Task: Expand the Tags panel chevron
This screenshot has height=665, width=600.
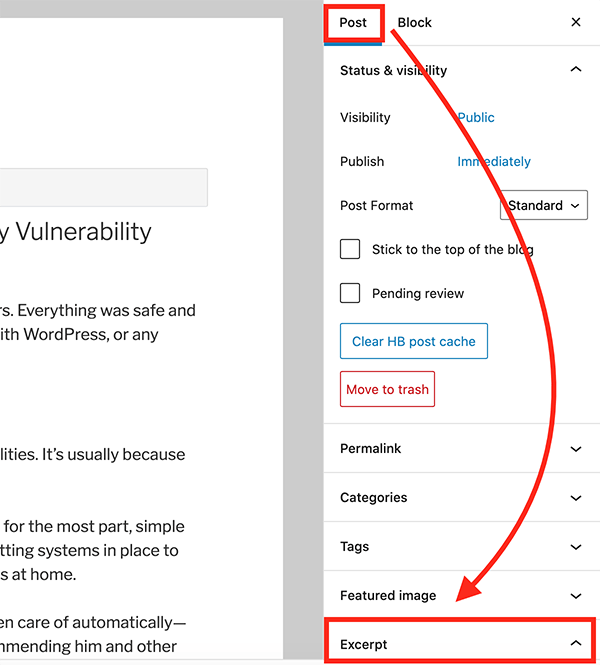Action: click(576, 547)
